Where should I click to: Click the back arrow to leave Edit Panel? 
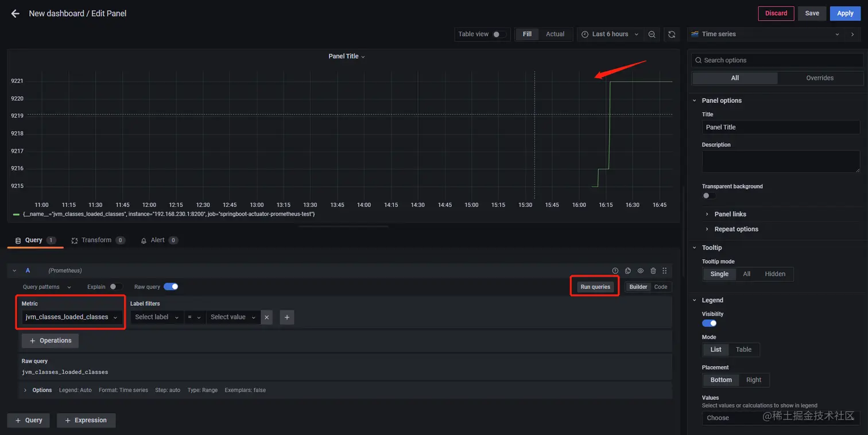coord(15,13)
